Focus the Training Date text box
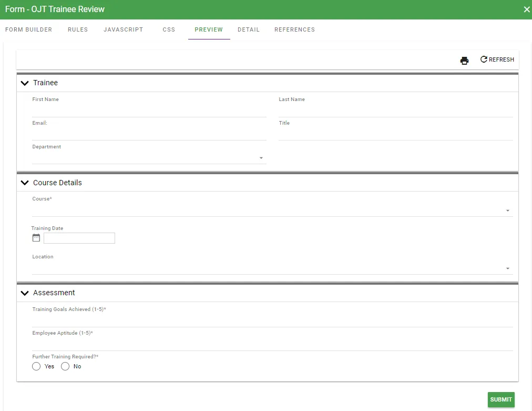This screenshot has width=532, height=411. pos(79,238)
